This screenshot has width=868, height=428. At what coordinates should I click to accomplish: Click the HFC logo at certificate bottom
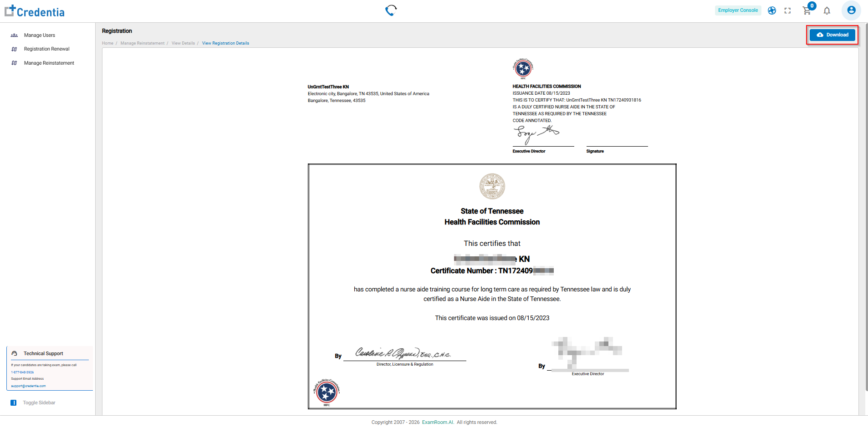327,392
